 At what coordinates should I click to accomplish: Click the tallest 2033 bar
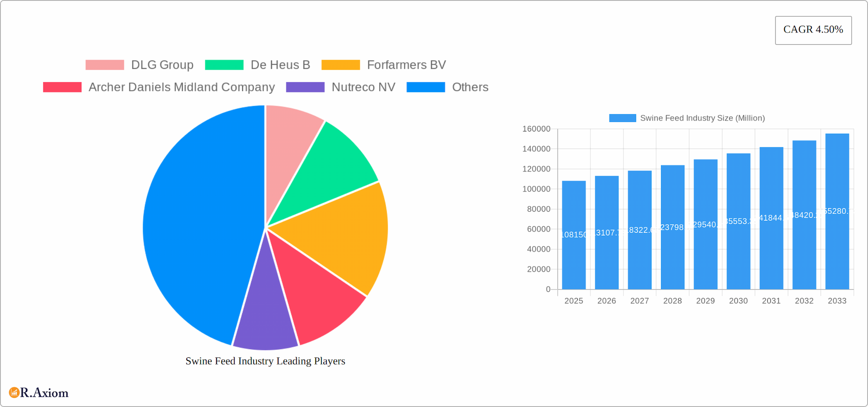pos(837,210)
